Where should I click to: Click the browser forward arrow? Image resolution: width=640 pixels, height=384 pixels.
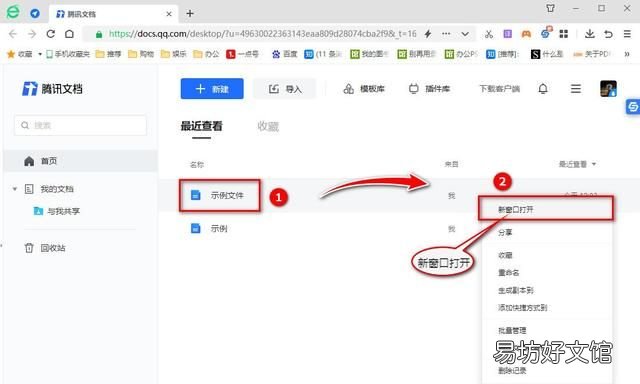(x=32, y=34)
